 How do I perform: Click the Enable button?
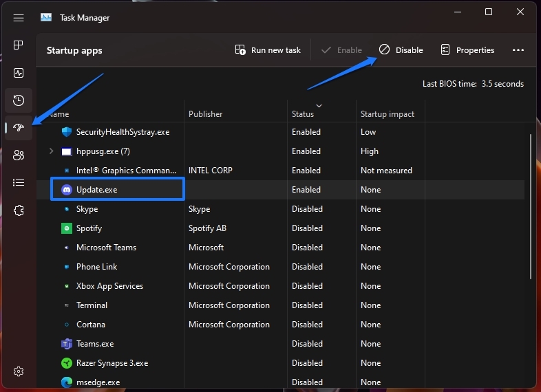(x=341, y=50)
